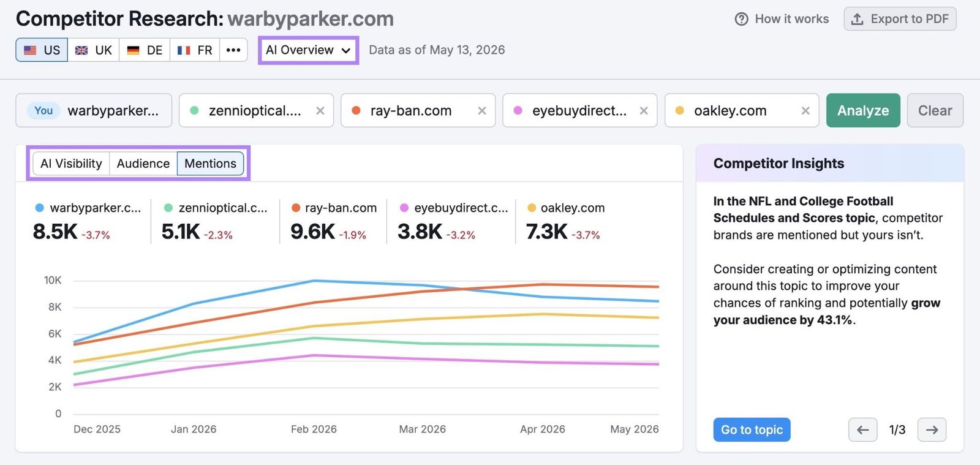Open the How it works link
Screen dimensions: 980x465
click(x=782, y=19)
